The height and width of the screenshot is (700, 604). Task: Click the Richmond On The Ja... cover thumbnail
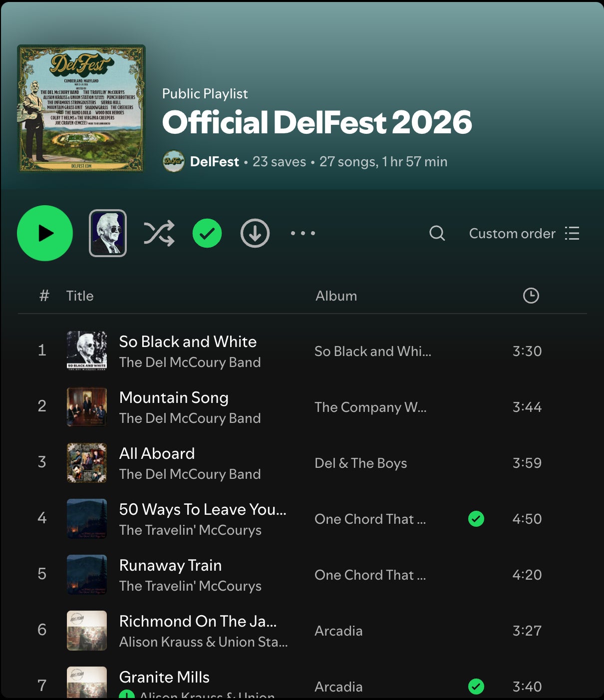87,631
